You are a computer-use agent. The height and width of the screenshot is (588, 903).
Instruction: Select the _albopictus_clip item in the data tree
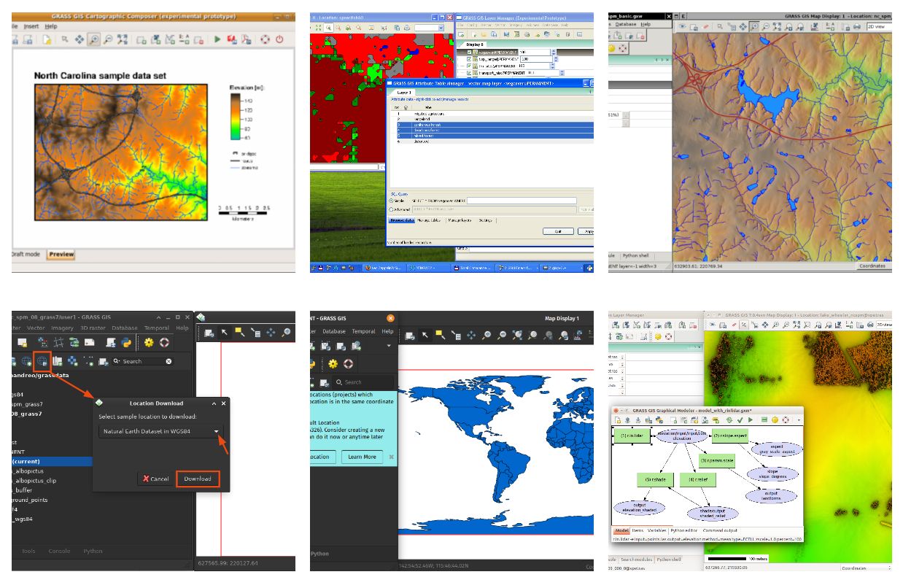coord(34,481)
